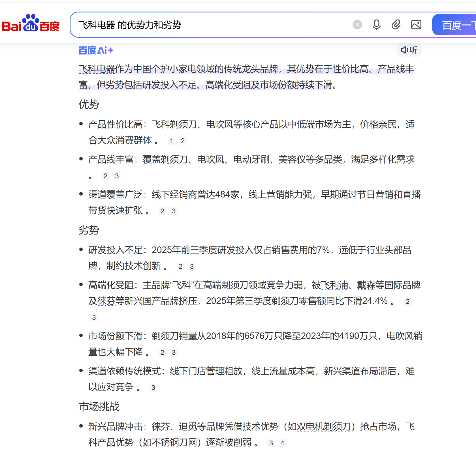
Task: Open citation 3 after 以应对竞争
Action: pos(153,388)
